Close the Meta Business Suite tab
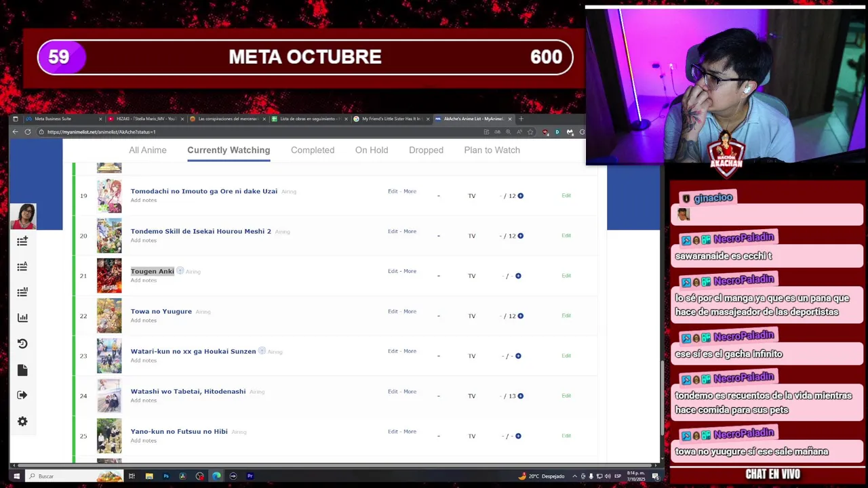 tap(100, 119)
